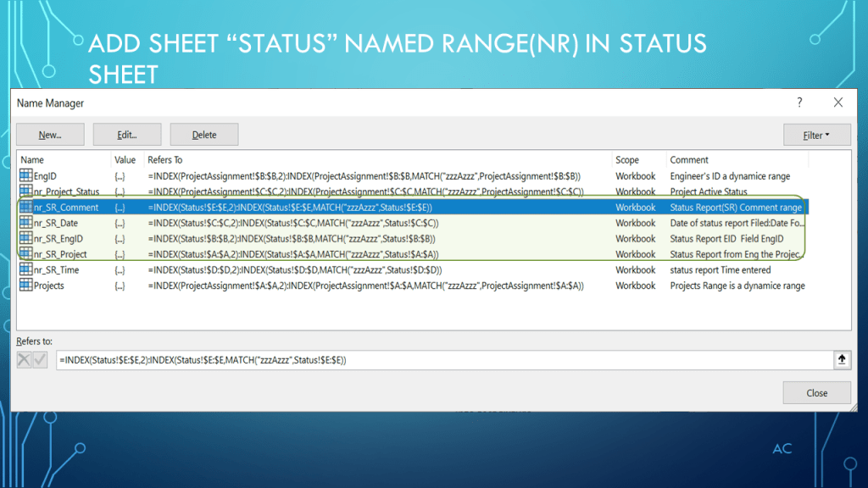Select the nr_SR_Project row
Viewport: 868px width, 488px height.
(x=61, y=254)
